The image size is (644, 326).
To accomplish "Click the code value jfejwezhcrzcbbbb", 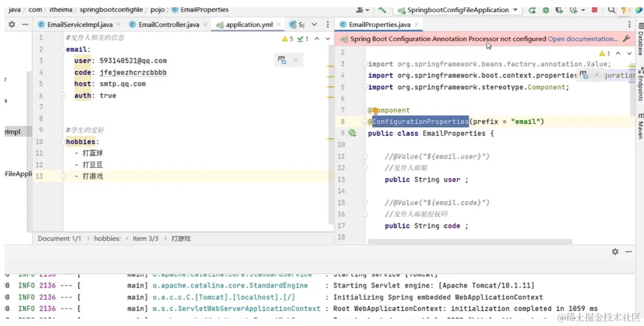I will pyautogui.click(x=133, y=72).
